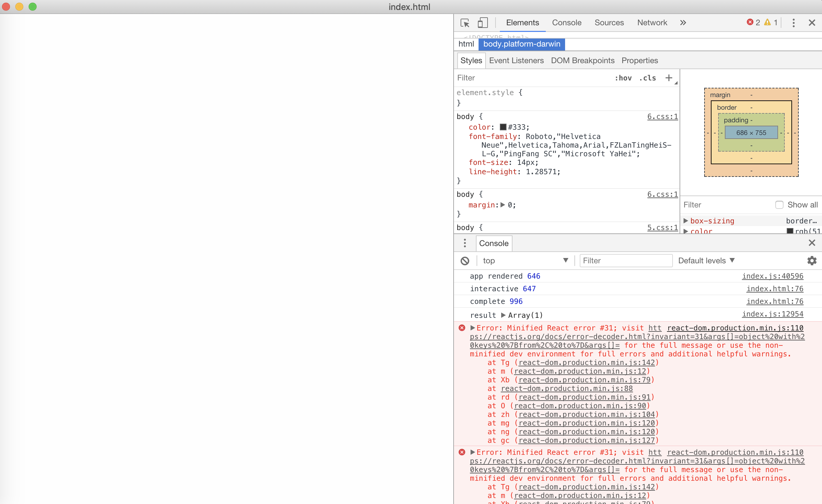This screenshot has height=504, width=822.
Task: Clear the console output
Action: [465, 261]
